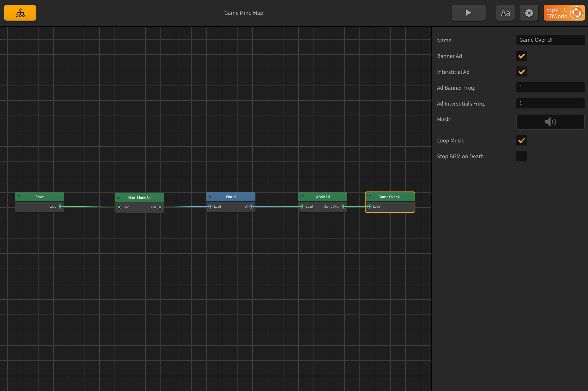Click the Game Over output port on World UI

pyautogui.click(x=343, y=207)
